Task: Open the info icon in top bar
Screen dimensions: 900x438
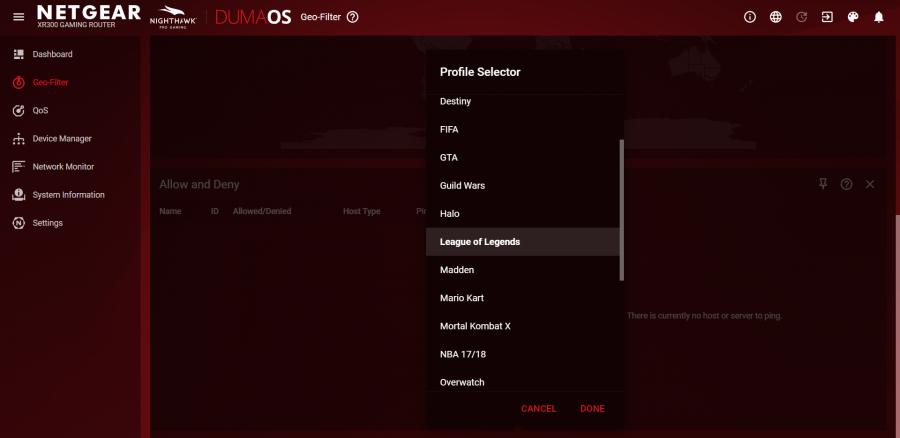Action: 750,17
